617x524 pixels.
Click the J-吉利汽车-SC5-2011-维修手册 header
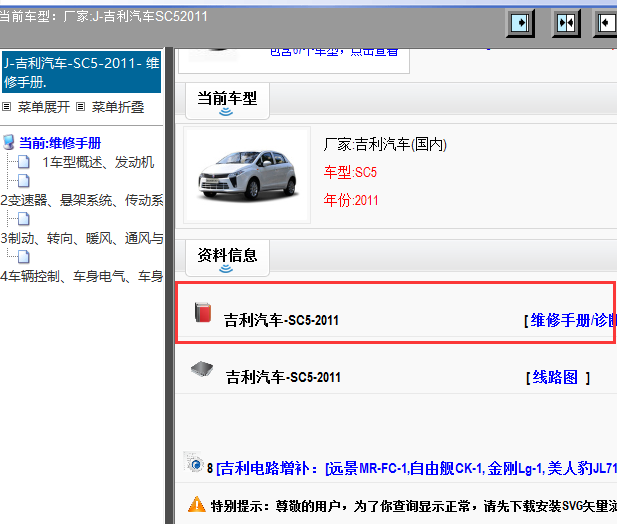tap(81, 72)
